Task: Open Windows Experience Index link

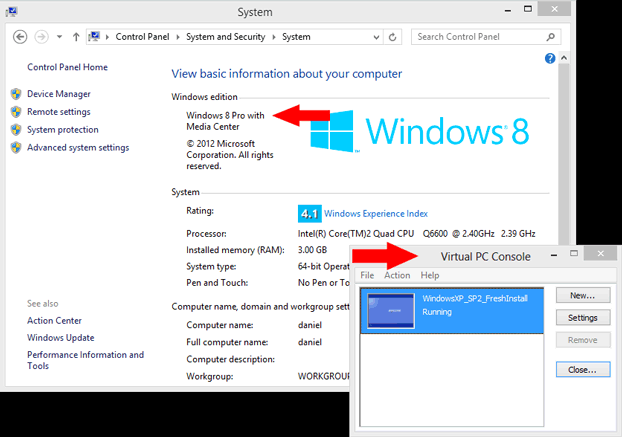Action: point(376,214)
